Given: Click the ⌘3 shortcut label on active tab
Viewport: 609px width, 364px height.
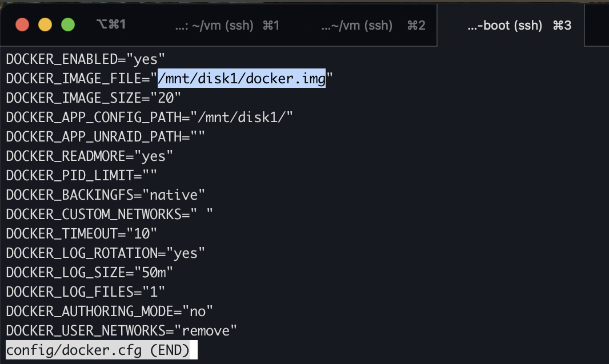Looking at the screenshot, I should [x=562, y=26].
